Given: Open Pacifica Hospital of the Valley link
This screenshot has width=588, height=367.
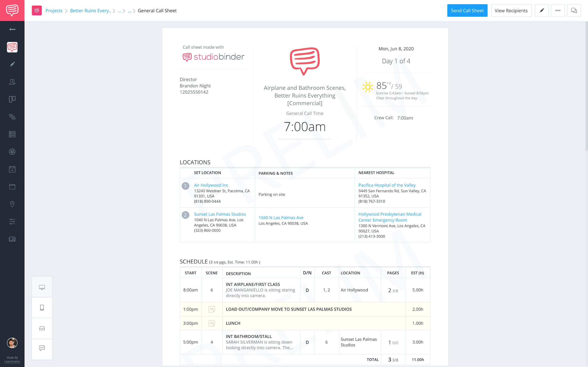Looking at the screenshot, I should point(387,185).
